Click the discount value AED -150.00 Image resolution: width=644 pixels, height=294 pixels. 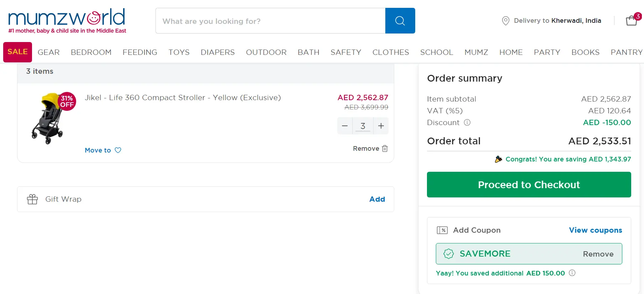[607, 123]
